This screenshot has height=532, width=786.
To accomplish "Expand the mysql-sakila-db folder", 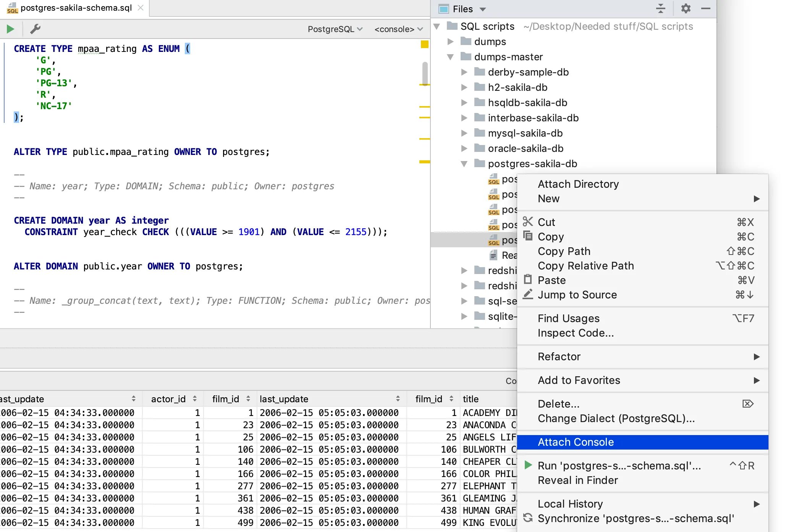I will point(464,133).
